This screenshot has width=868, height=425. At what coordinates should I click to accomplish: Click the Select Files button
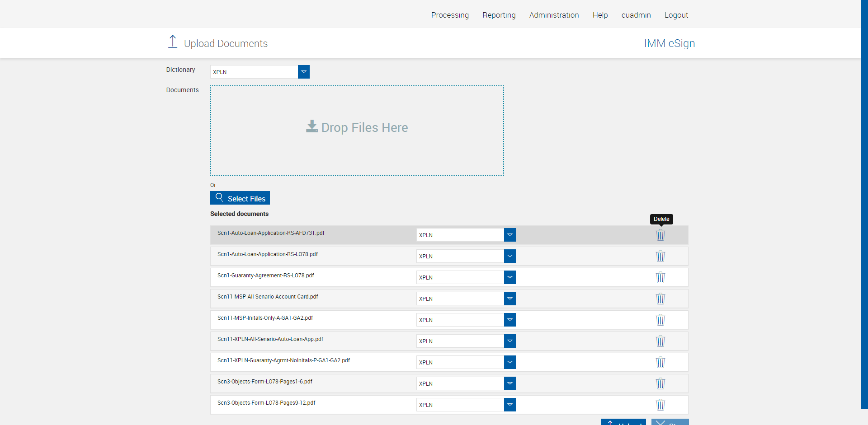pyautogui.click(x=240, y=198)
